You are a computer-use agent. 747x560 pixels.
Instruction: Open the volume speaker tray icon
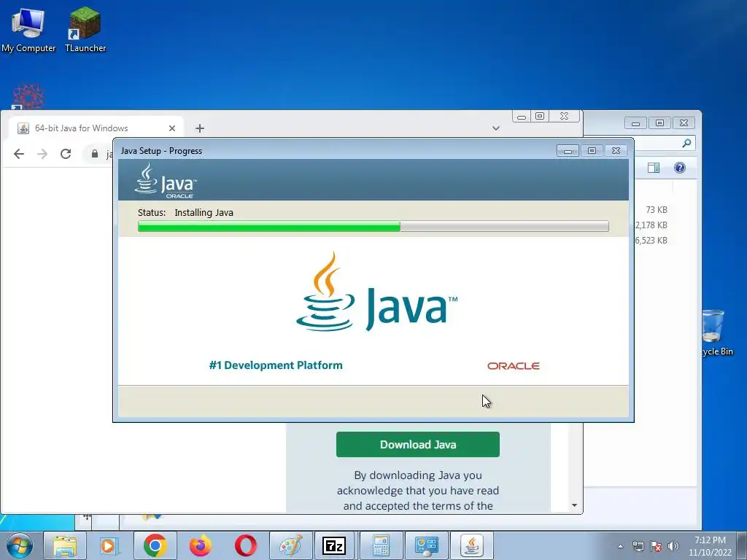(673, 546)
